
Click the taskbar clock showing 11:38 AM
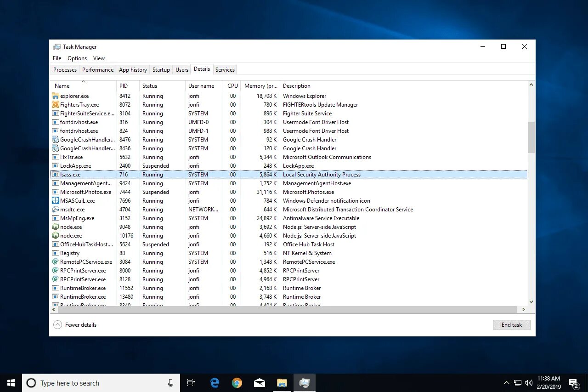pyautogui.click(x=548, y=383)
